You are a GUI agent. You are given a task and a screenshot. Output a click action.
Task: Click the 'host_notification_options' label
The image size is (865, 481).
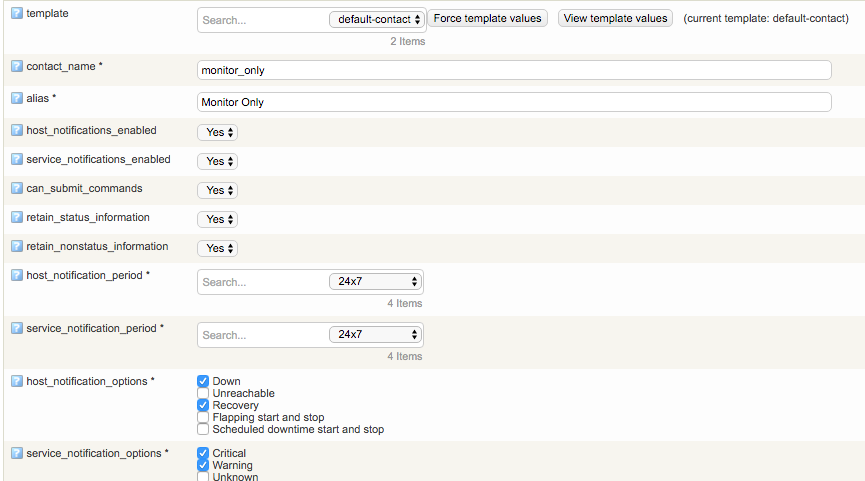click(87, 381)
